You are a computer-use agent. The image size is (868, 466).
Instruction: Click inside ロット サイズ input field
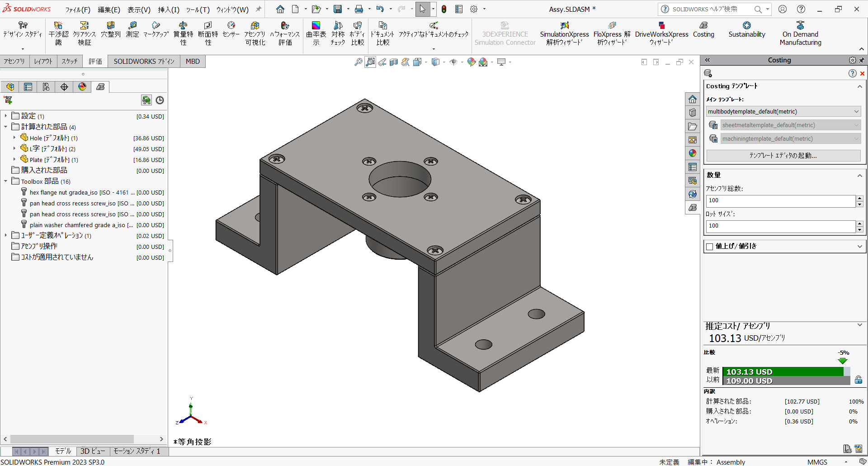(x=780, y=226)
